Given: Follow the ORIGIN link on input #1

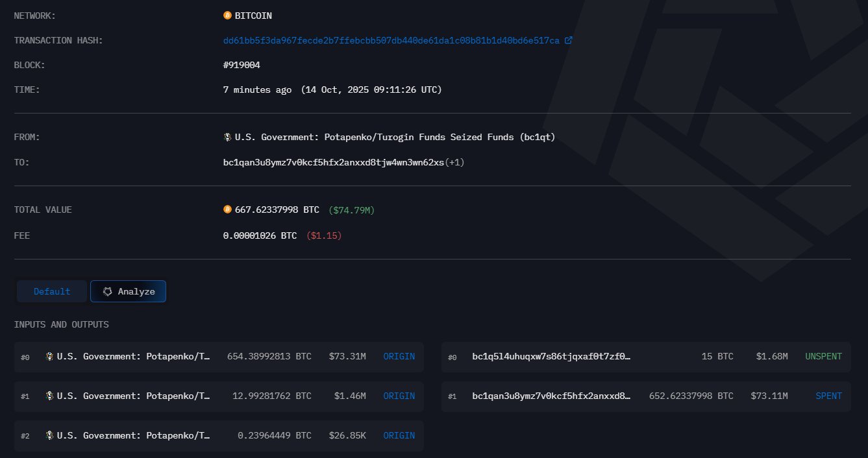Looking at the screenshot, I should pyautogui.click(x=399, y=396).
